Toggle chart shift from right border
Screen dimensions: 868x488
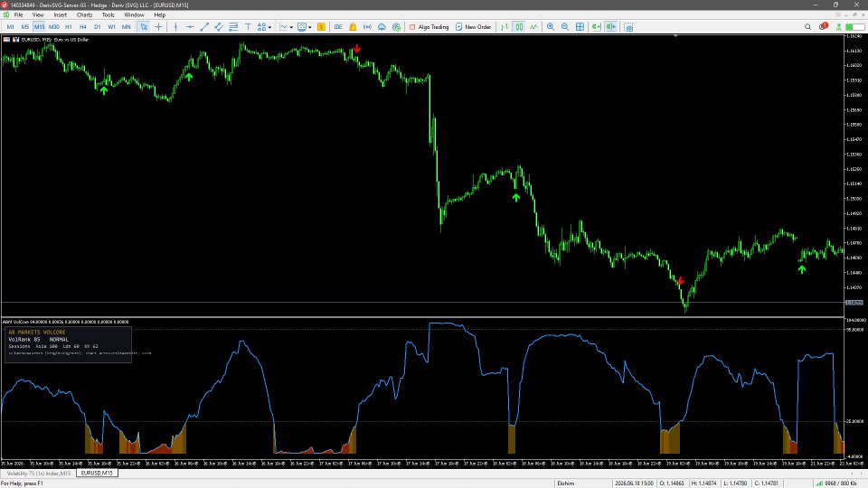[611, 26]
